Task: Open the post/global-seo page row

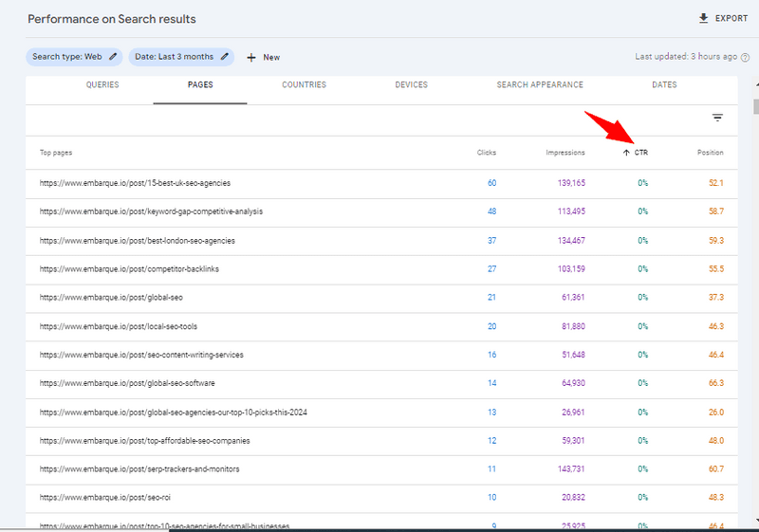Action: [x=381, y=298]
